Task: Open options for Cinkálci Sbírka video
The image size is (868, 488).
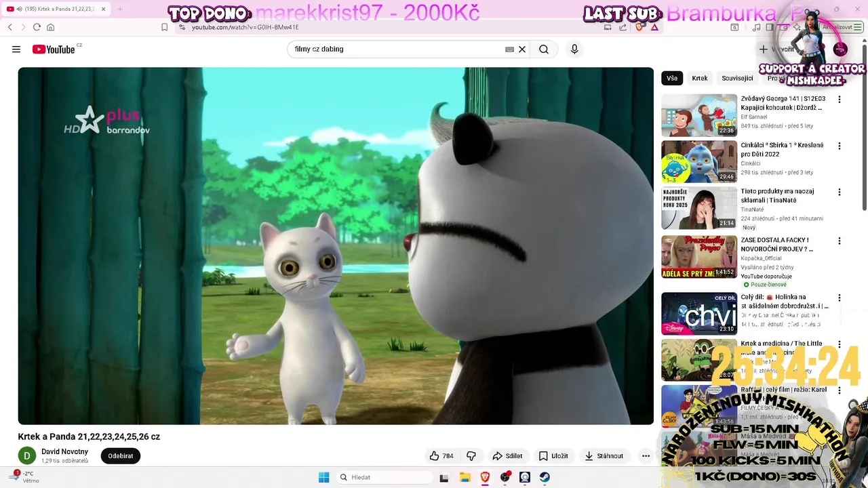Action: click(840, 146)
